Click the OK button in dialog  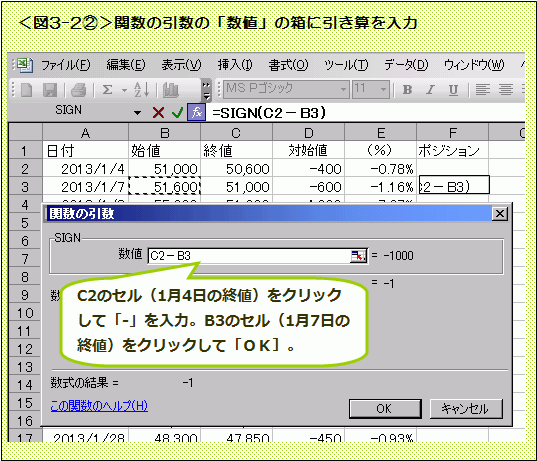(x=385, y=409)
